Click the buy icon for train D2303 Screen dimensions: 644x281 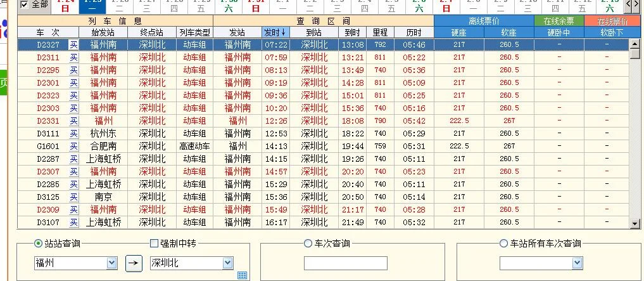(x=73, y=108)
